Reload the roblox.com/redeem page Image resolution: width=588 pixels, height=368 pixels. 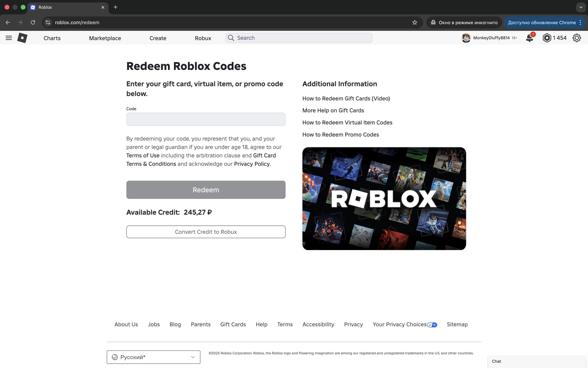click(33, 22)
